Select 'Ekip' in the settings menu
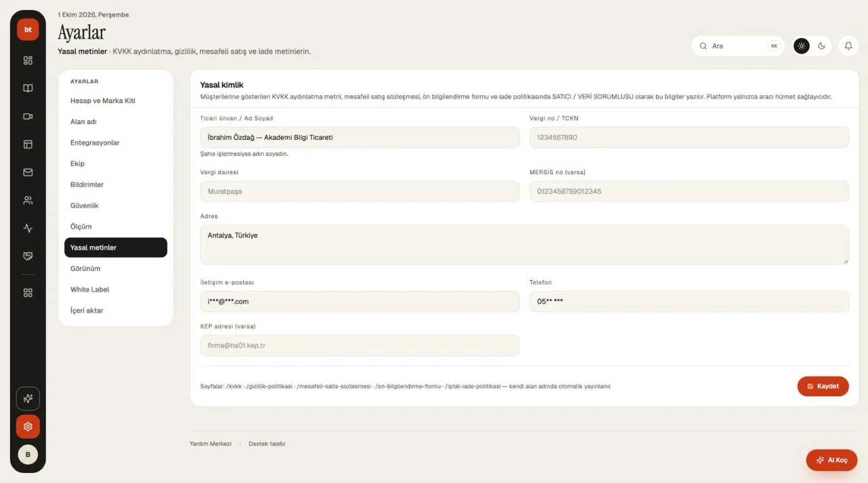This screenshot has width=868, height=483. click(116, 164)
